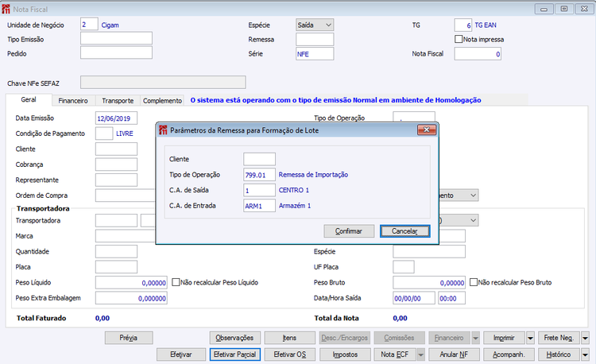
Task: Focus the Representante field
Action: tap(116, 180)
